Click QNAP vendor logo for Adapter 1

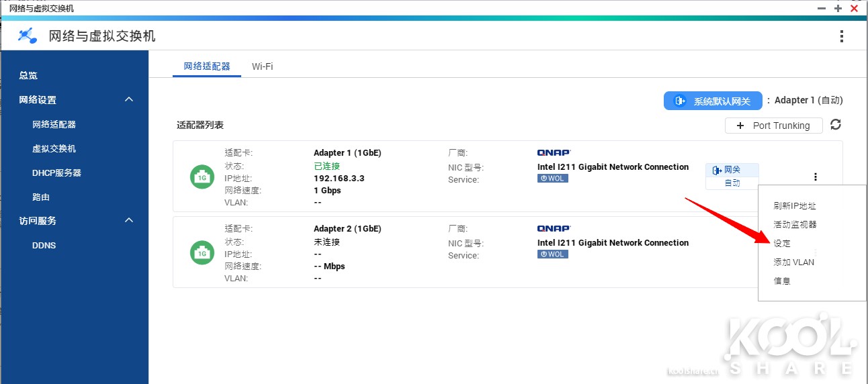(x=554, y=152)
